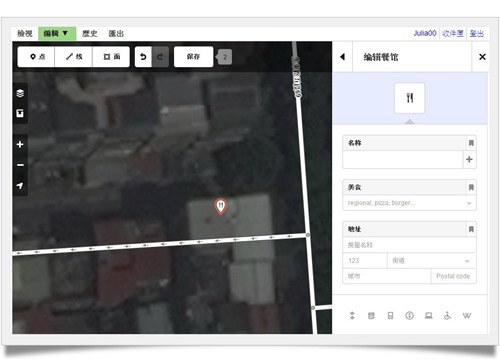Select the road junction vertex near the pin
This screenshot has height=362, width=500.
click(x=308, y=235)
